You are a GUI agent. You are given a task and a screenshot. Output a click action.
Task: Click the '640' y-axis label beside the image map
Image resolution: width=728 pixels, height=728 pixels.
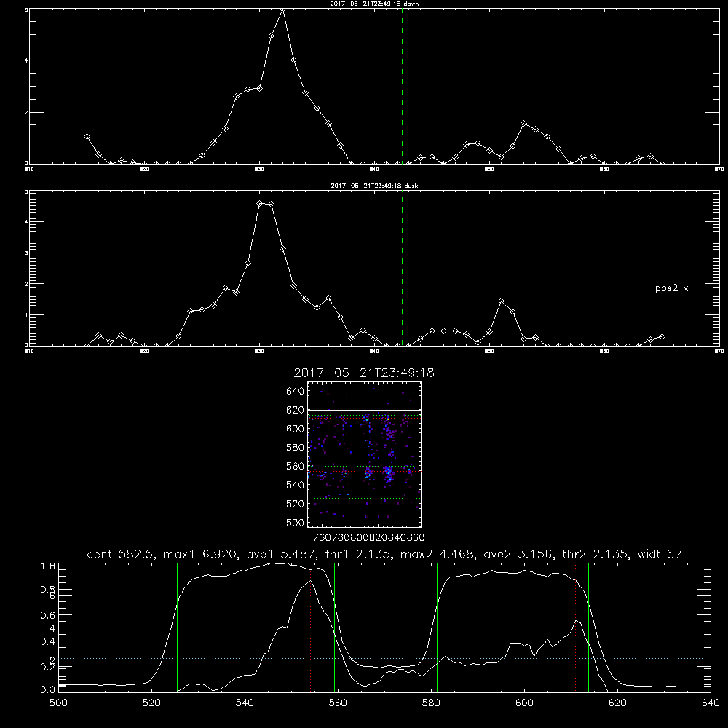296,392
